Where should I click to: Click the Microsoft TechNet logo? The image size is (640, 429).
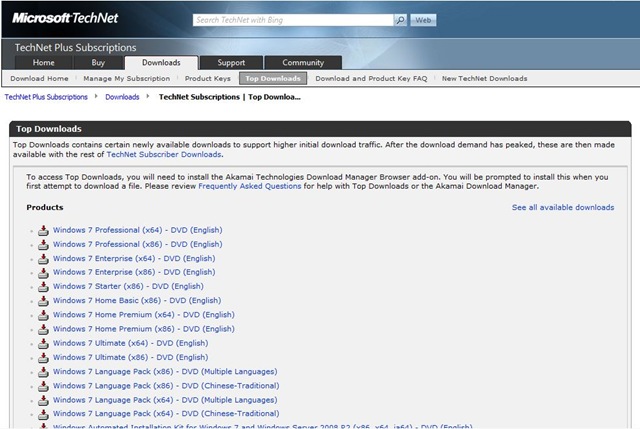[68, 17]
